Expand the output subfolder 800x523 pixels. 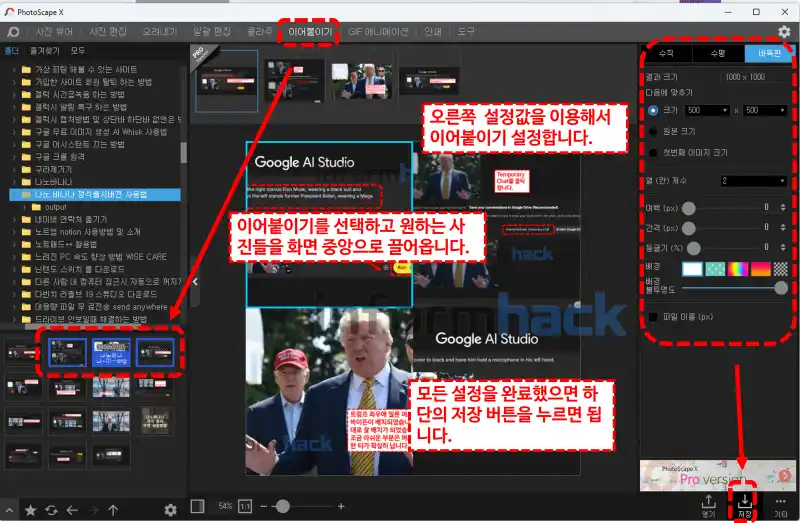24,207
